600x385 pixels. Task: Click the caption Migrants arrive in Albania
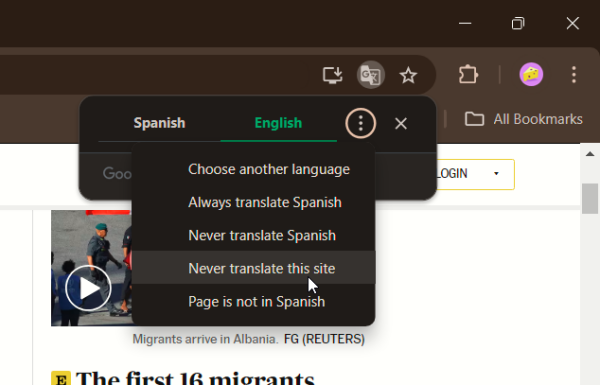tap(205, 339)
